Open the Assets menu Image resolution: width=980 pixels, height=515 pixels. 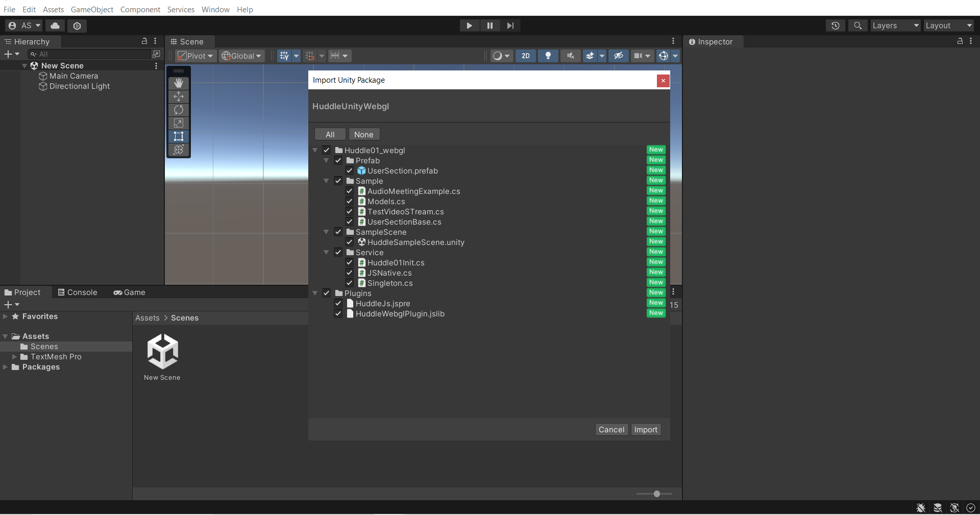coord(53,9)
